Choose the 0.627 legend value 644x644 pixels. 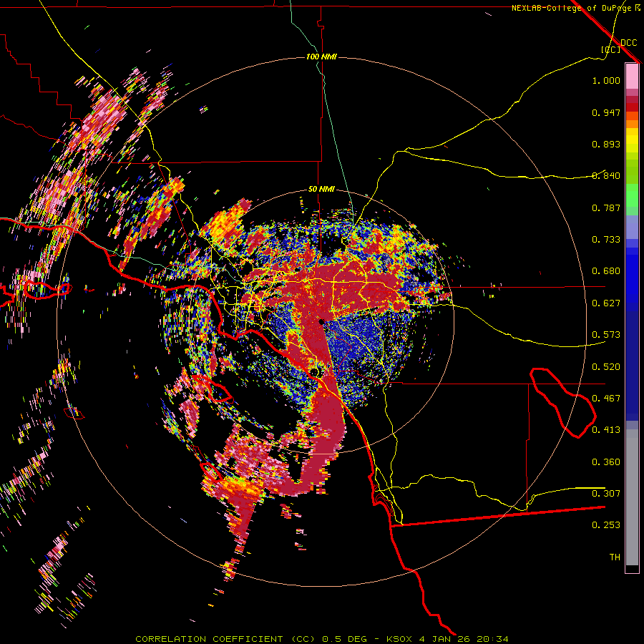click(x=606, y=303)
